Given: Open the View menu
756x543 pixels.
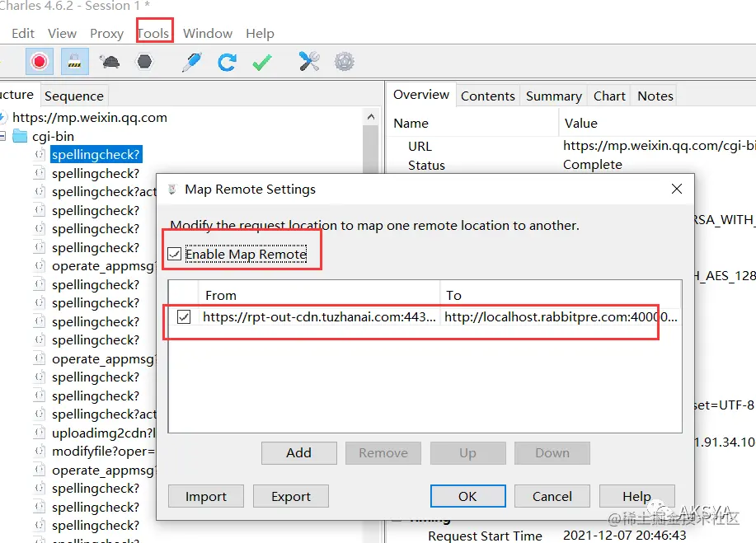Looking at the screenshot, I should click(x=62, y=33).
